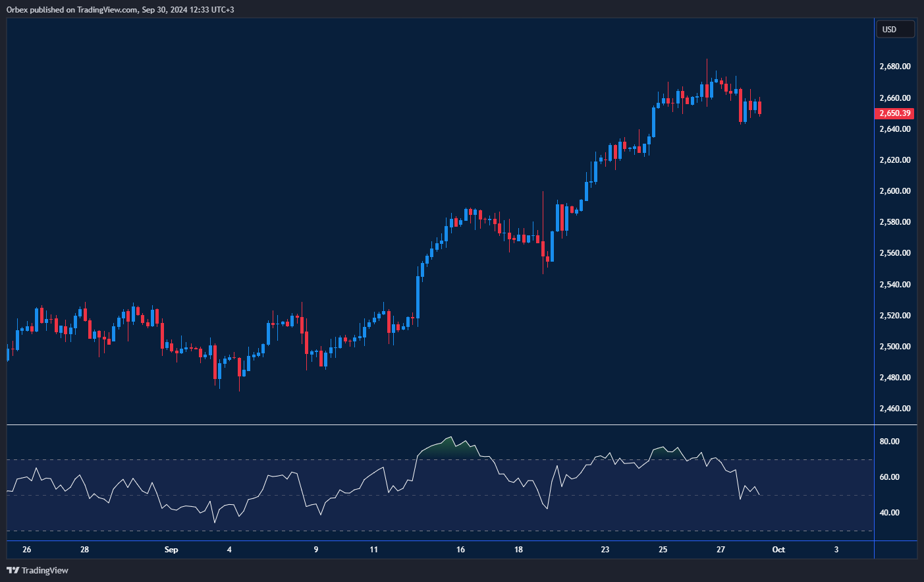
Task: Click the 80.00 label on RSI scale
Action: pos(890,442)
